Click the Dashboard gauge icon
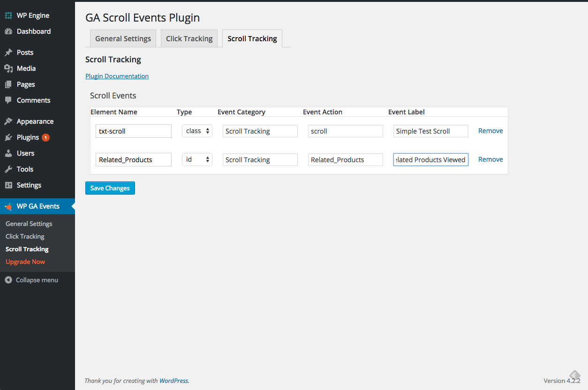588x390 pixels. click(x=8, y=31)
